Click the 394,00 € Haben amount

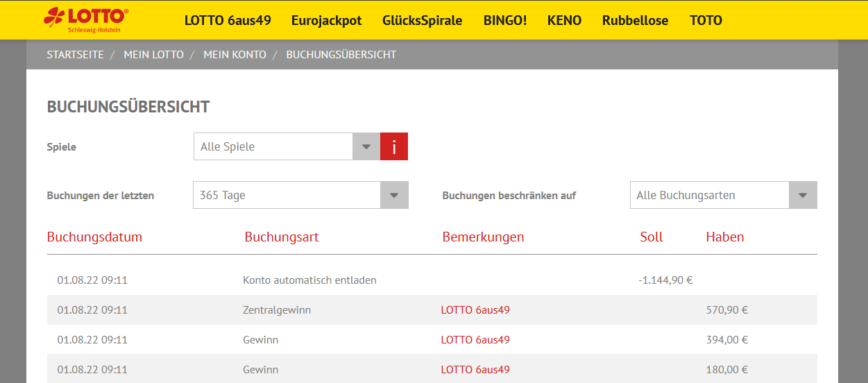coord(727,340)
